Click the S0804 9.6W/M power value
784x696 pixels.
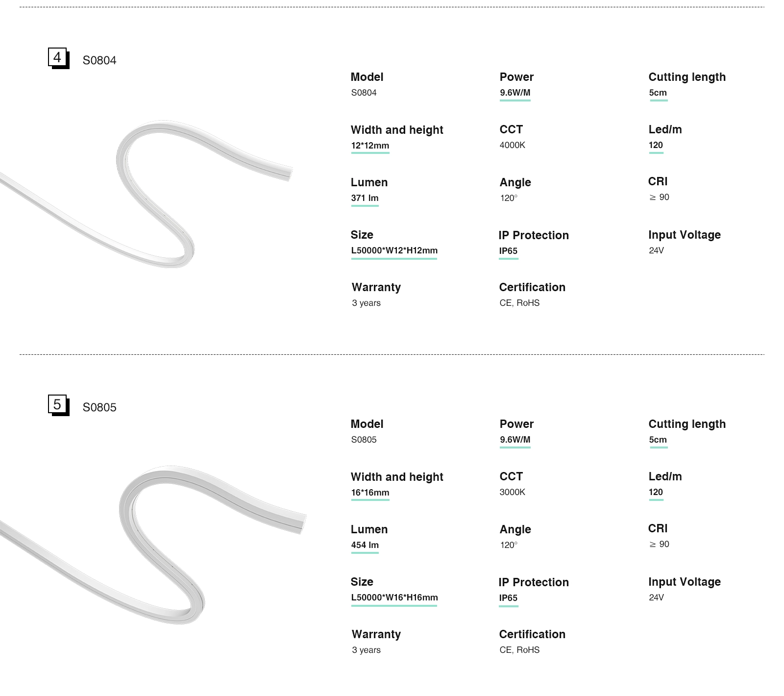(x=515, y=93)
